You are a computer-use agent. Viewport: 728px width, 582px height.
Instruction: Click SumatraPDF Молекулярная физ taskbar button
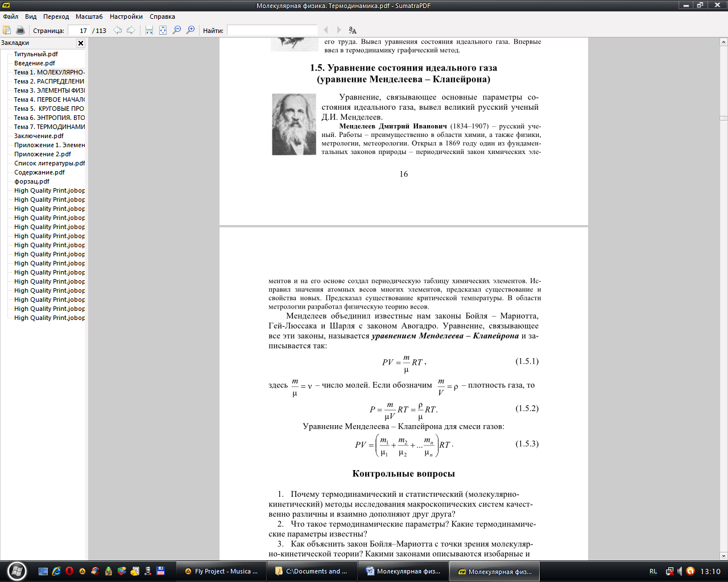[494, 571]
